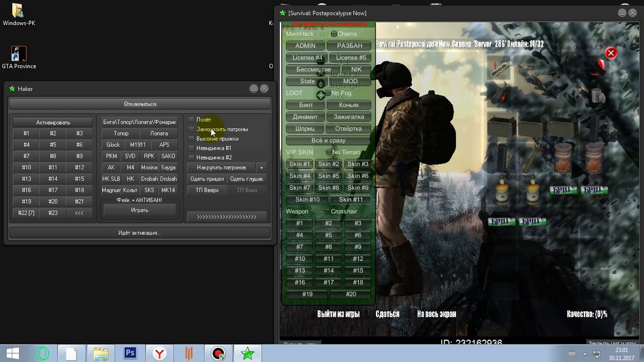The image size is (644, 362).
Task: Choose Skin #11 in VIP SKIN
Action: (351, 200)
